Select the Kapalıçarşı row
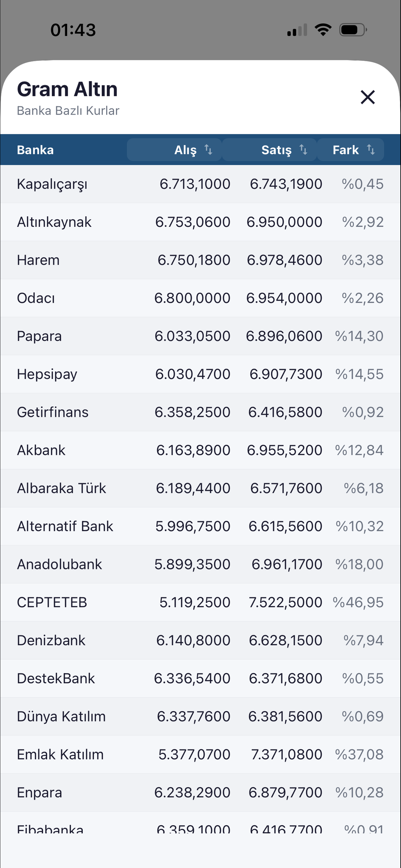This screenshot has width=401, height=868. click(200, 184)
